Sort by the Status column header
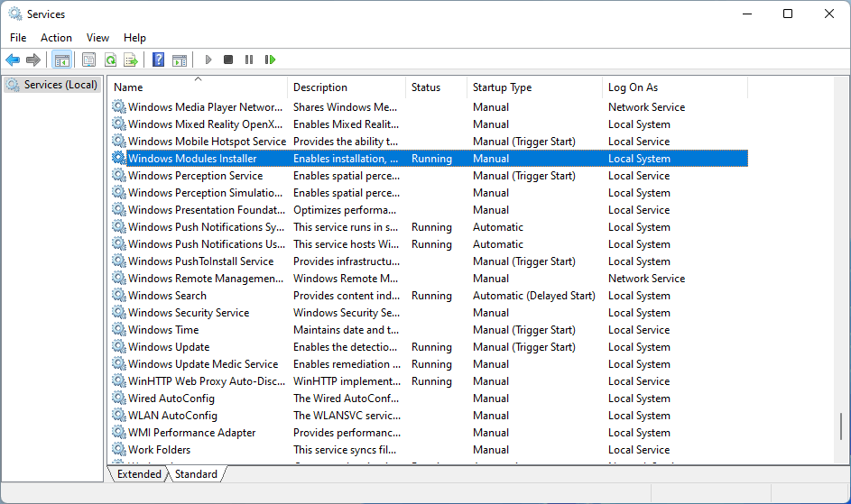Image resolution: width=851 pixels, height=504 pixels. pyautogui.click(x=436, y=87)
